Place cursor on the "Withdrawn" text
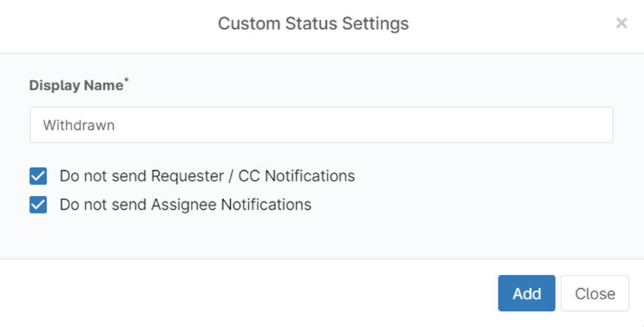Image resolution: width=644 pixels, height=327 pixels. 78,126
